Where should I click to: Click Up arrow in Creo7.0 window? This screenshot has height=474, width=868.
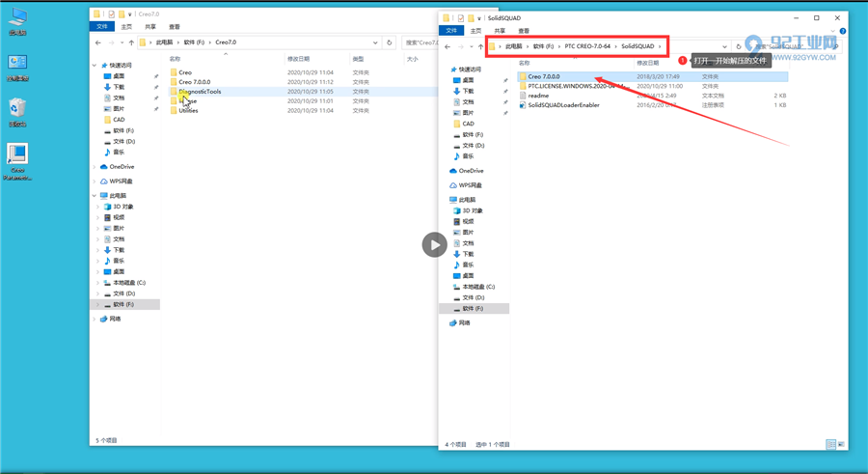point(131,42)
